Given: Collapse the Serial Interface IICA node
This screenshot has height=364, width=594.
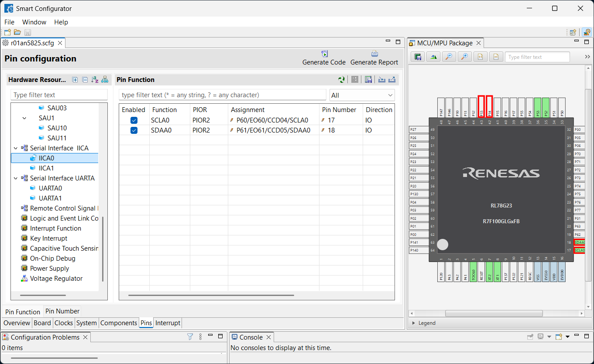Looking at the screenshot, I should [x=16, y=148].
